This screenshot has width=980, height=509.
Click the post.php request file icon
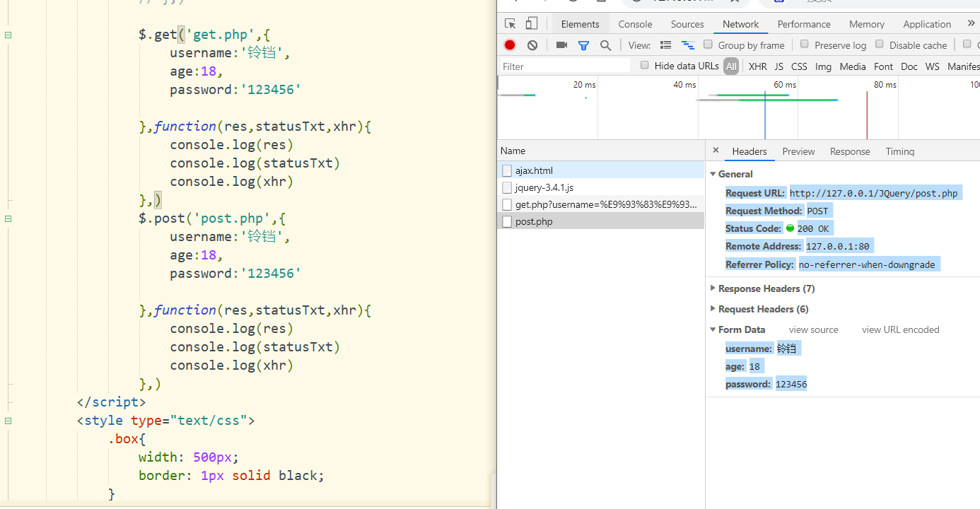pyautogui.click(x=507, y=221)
